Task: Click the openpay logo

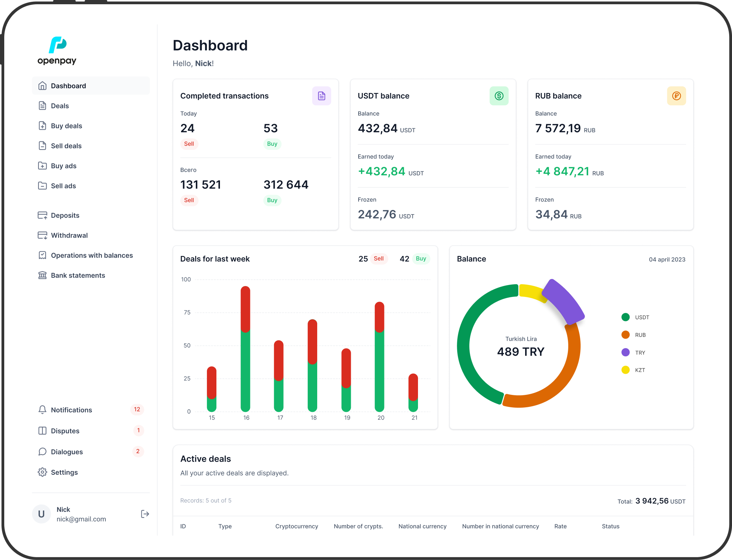Action: (57, 51)
